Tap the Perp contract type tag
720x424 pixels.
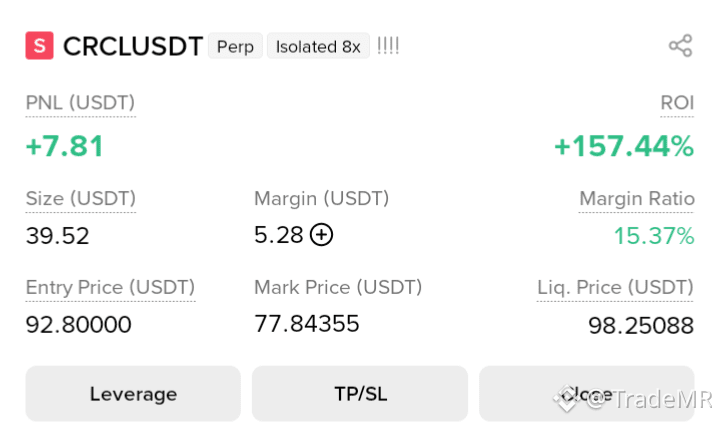(235, 46)
